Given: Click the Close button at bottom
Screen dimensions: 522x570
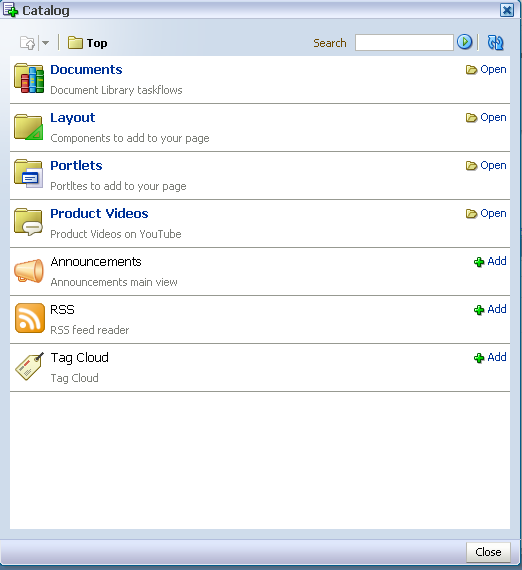Looking at the screenshot, I should coord(488,552).
